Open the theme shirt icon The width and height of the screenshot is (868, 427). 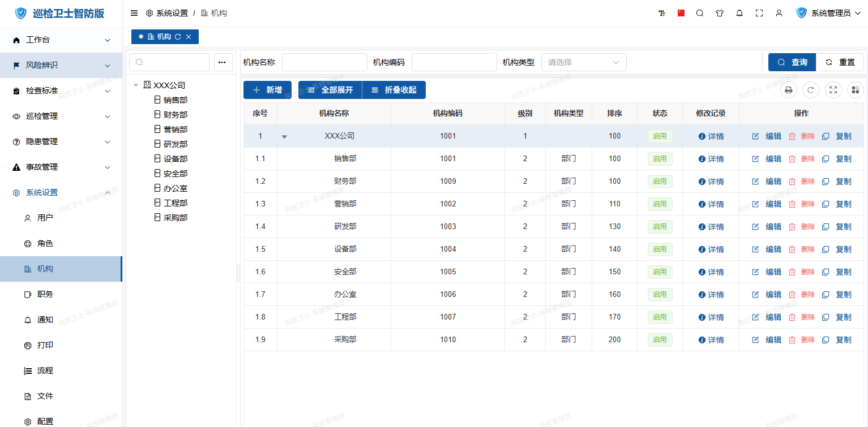[x=720, y=13]
